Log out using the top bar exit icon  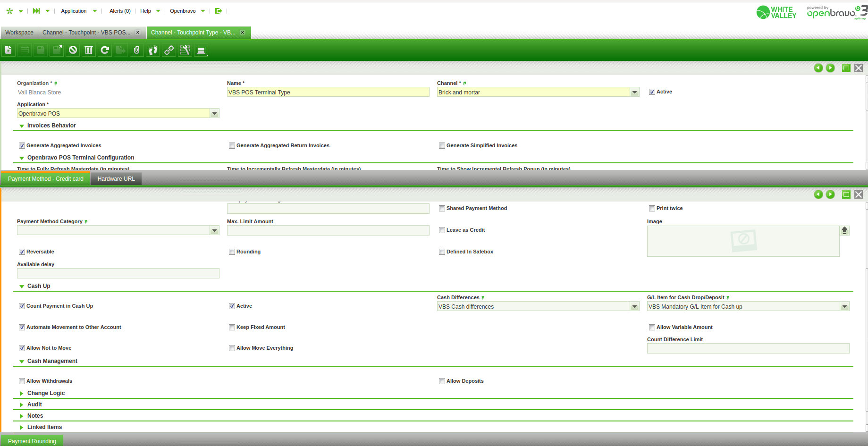pos(218,11)
